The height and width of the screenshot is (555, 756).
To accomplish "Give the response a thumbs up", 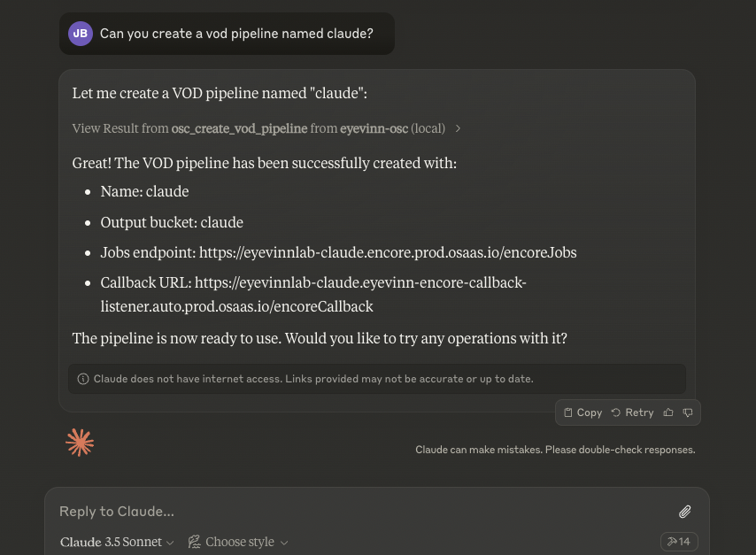I will click(668, 412).
